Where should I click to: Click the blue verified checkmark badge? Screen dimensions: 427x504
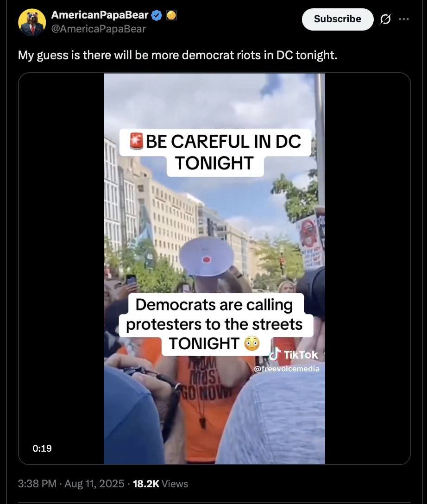click(157, 15)
